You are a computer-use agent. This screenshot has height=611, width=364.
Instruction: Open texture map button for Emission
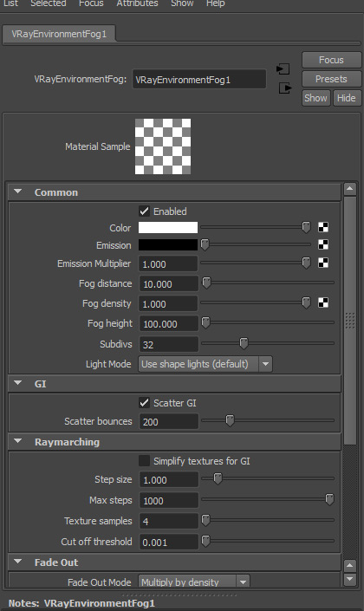[x=323, y=244]
